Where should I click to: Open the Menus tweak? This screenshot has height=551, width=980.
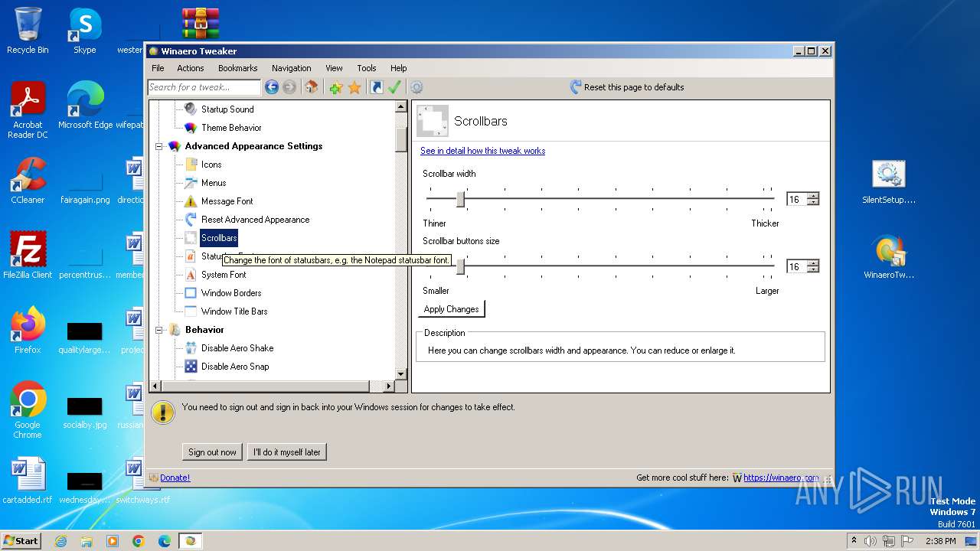(213, 183)
